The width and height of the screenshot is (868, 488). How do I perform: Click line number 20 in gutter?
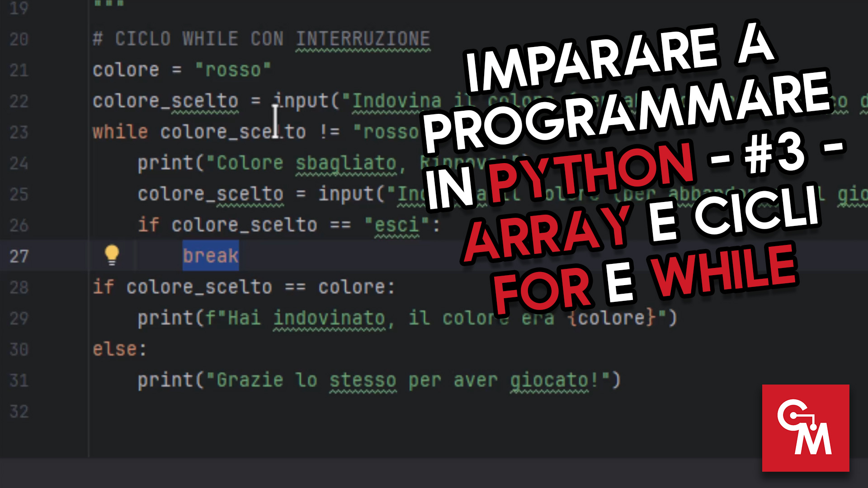point(19,39)
